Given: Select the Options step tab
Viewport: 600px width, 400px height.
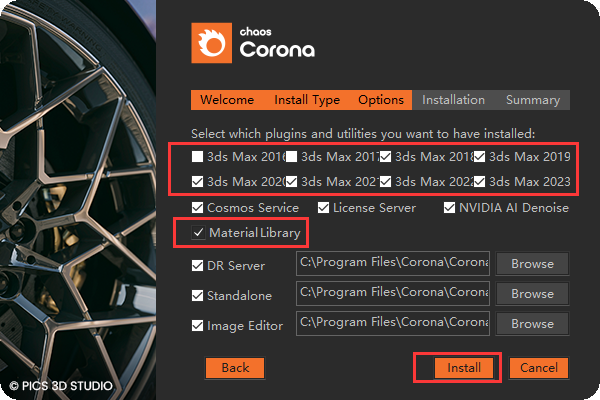Looking at the screenshot, I should click(x=381, y=100).
